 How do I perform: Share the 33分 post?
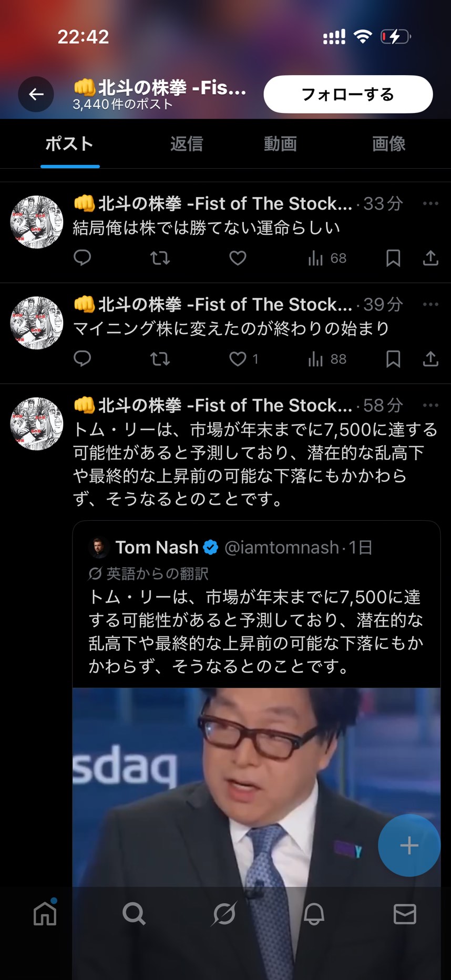tap(430, 258)
